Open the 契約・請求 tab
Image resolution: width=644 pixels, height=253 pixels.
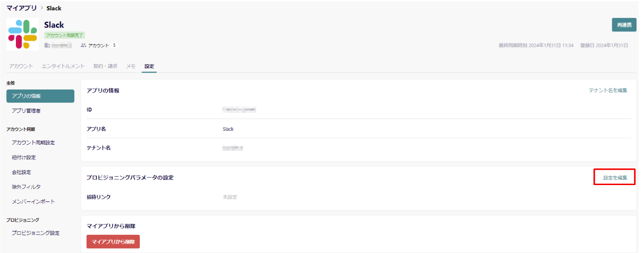click(105, 66)
